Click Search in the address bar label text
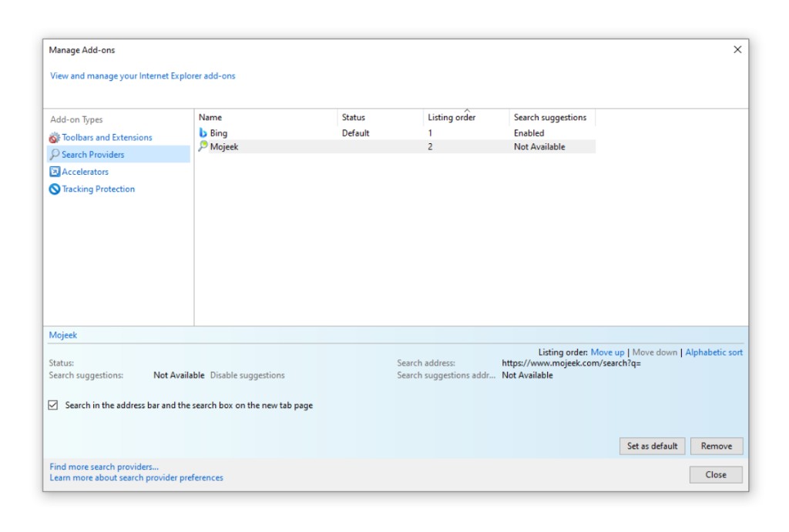Screen dimensions: 789x532 189,405
